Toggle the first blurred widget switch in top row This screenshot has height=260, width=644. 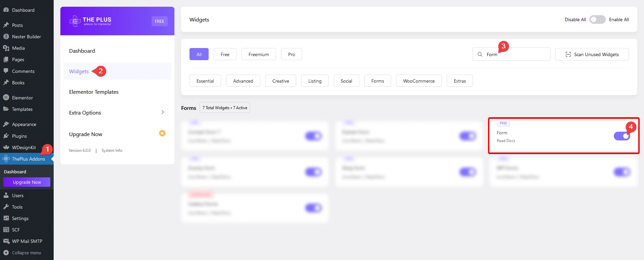[314, 136]
